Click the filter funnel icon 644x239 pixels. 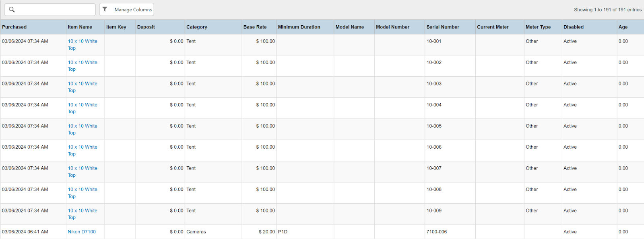(x=105, y=9)
